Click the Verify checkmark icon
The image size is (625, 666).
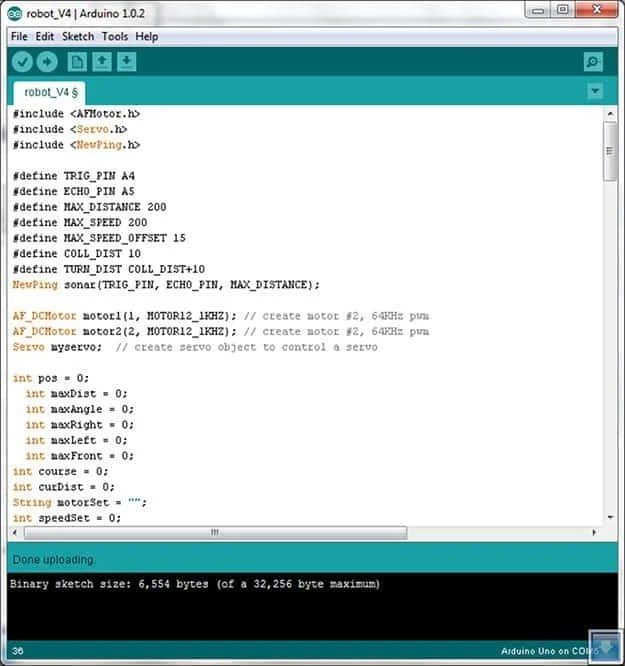22,62
